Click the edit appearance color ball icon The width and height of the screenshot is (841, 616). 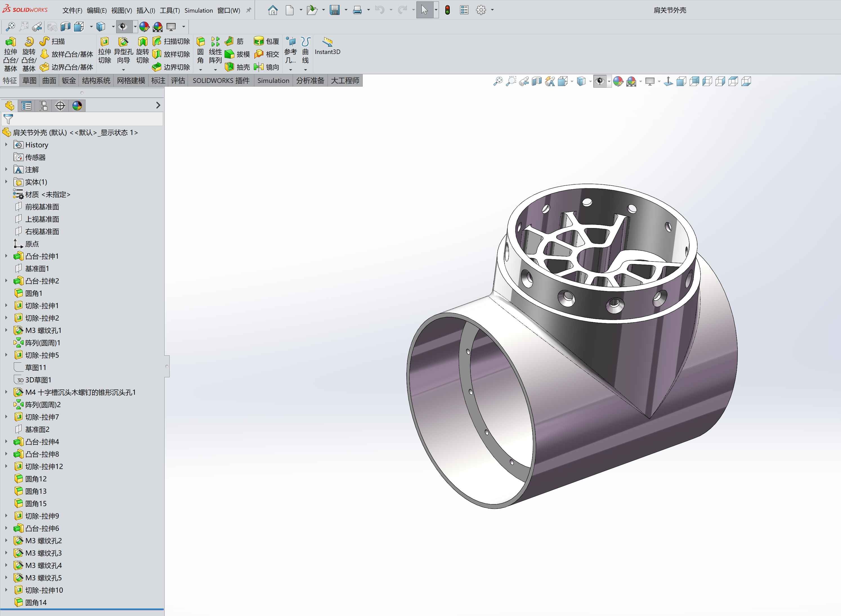pyautogui.click(x=618, y=81)
